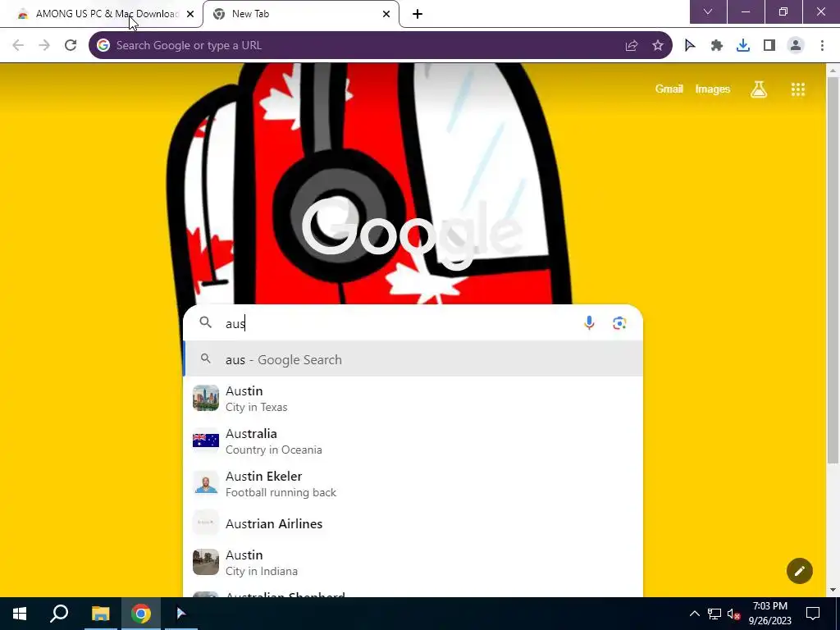This screenshot has height=630, width=840.
Task: Start voice search with the microphone icon
Action: 589,323
